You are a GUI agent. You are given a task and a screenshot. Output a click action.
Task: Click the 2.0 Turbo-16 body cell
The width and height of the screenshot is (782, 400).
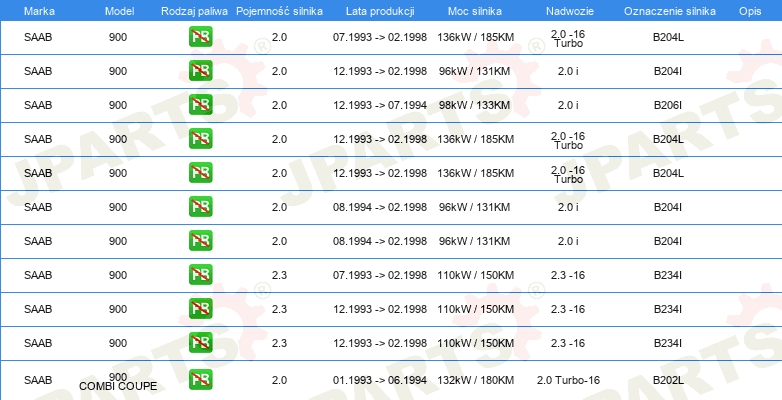pos(569,381)
